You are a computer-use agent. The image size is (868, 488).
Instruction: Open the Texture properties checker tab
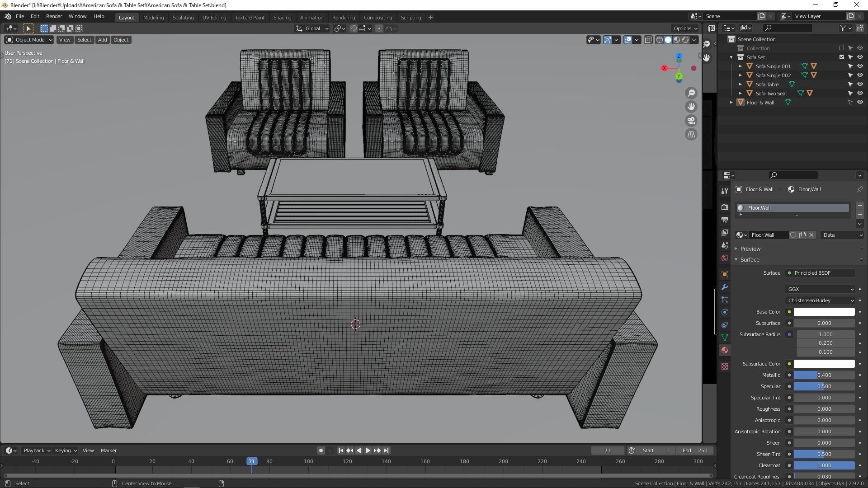(725, 366)
